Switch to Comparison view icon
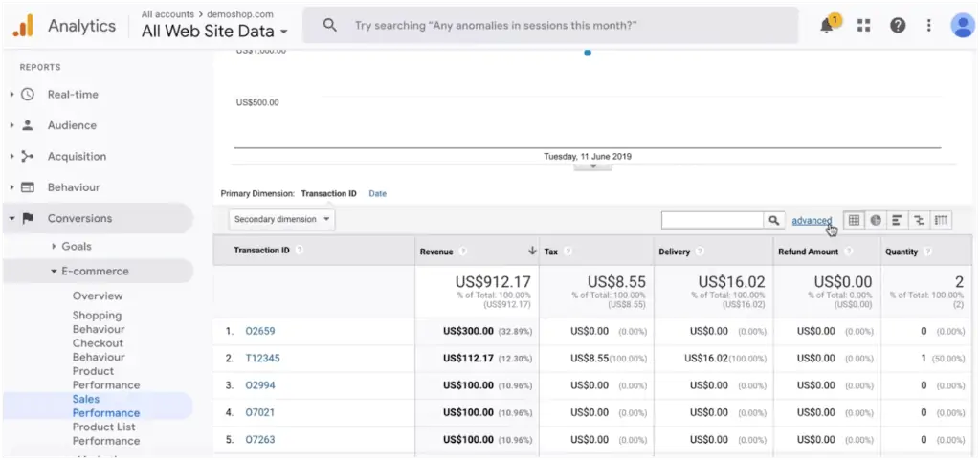The image size is (980, 460). (x=919, y=220)
